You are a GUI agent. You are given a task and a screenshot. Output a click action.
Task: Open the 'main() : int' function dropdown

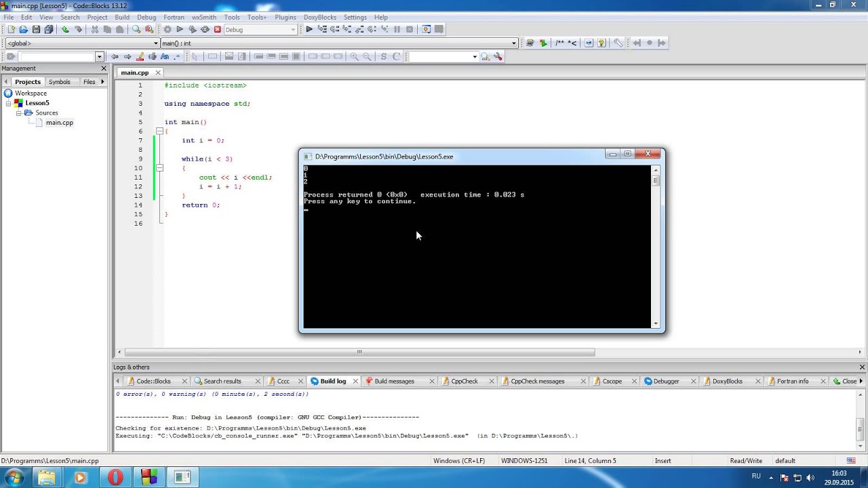514,43
